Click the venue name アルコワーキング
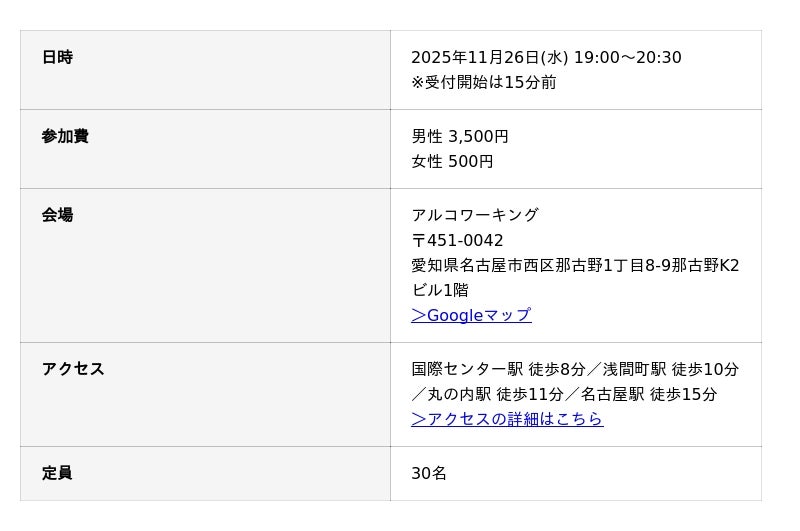 (475, 216)
